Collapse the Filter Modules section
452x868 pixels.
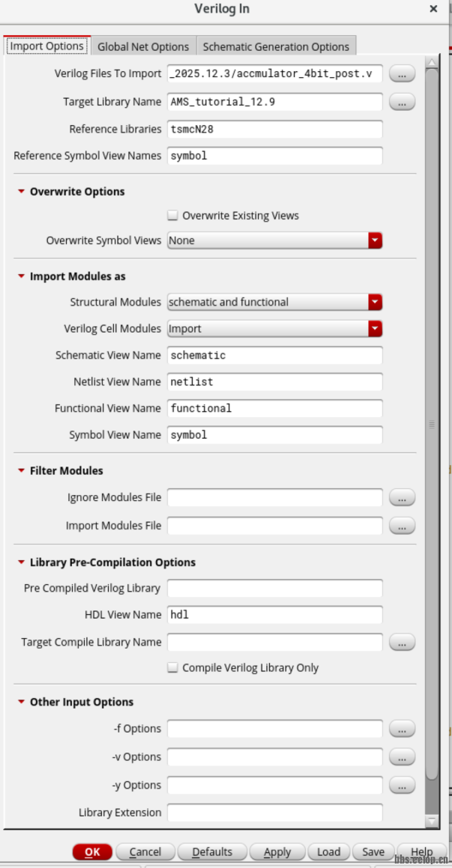22,471
